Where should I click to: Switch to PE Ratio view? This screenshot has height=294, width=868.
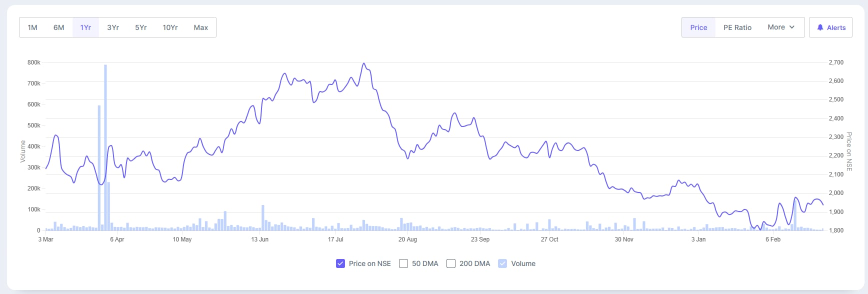click(x=737, y=27)
